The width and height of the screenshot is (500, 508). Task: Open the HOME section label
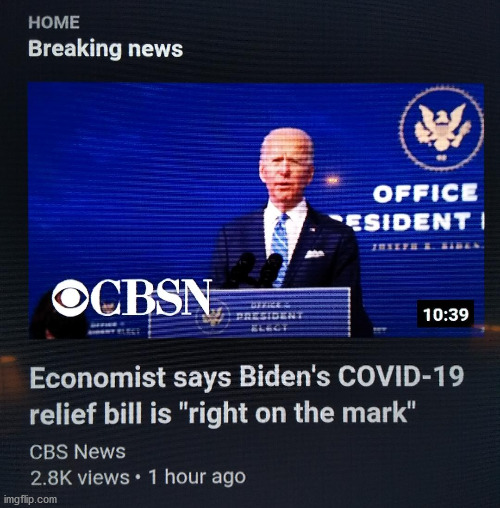point(54,23)
